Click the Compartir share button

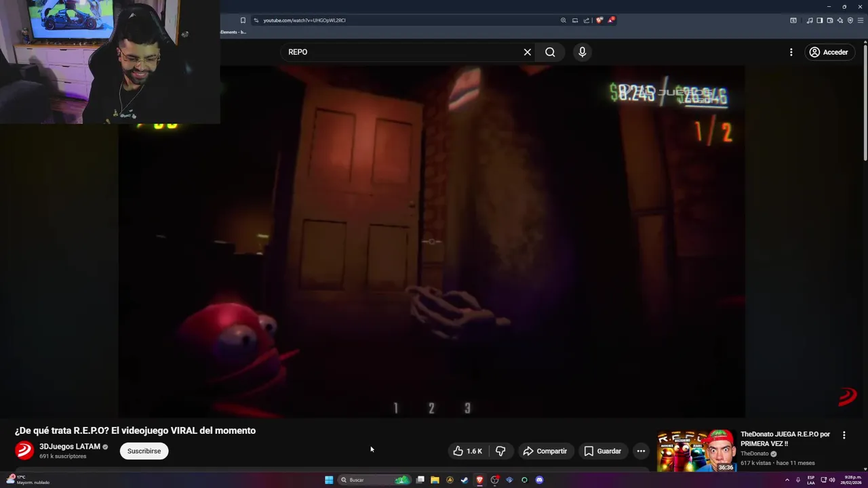click(545, 451)
